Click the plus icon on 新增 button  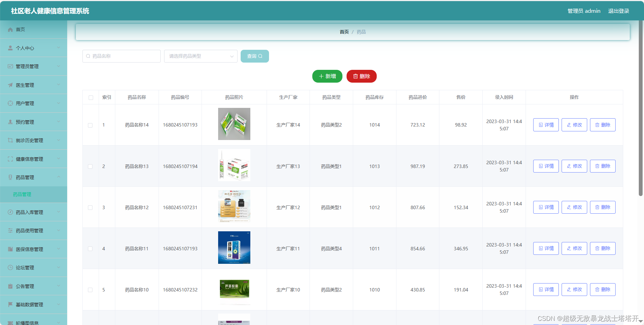(x=321, y=76)
